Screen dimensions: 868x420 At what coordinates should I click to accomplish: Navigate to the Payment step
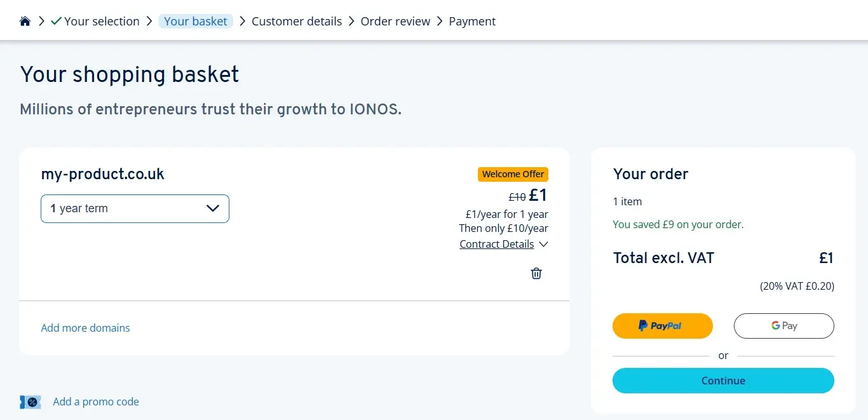tap(472, 21)
